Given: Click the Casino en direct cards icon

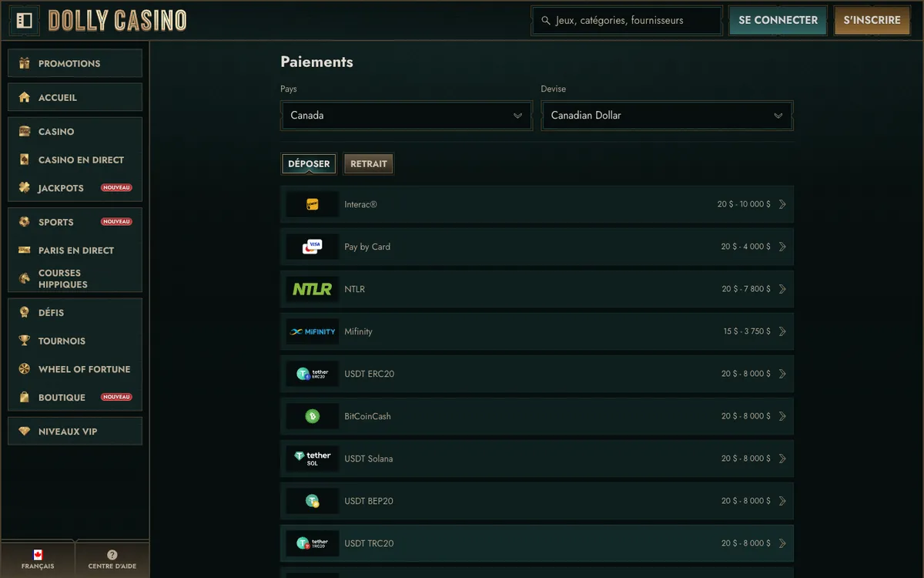Looking at the screenshot, I should (x=25, y=160).
